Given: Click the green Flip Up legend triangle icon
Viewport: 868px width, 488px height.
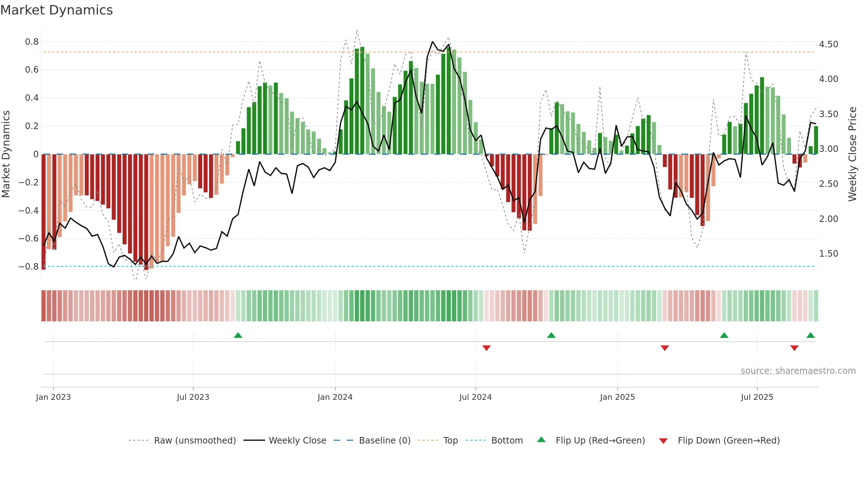Looking at the screenshot, I should pyautogui.click(x=541, y=440).
